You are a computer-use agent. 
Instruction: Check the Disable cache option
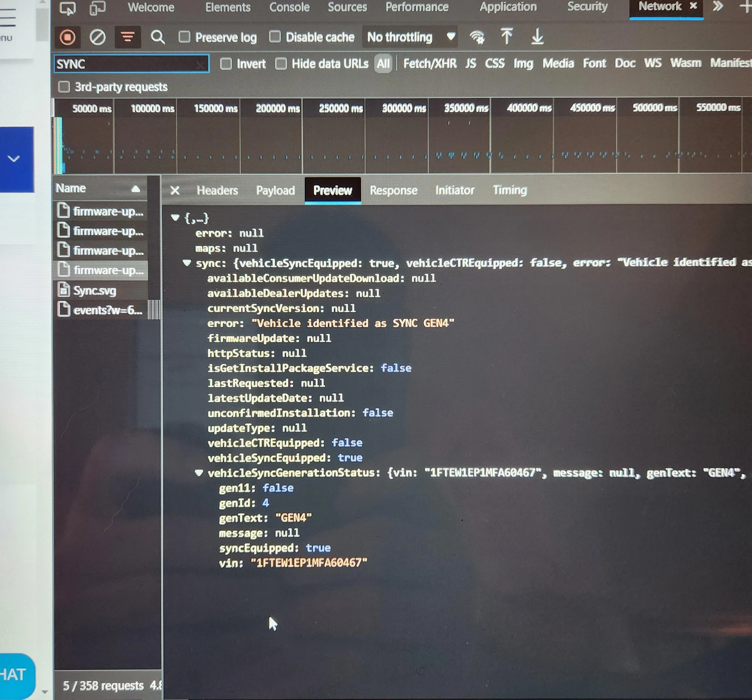[275, 37]
